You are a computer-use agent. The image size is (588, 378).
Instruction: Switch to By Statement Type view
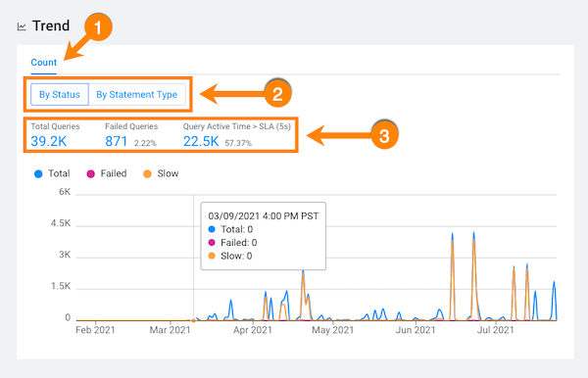click(x=137, y=94)
